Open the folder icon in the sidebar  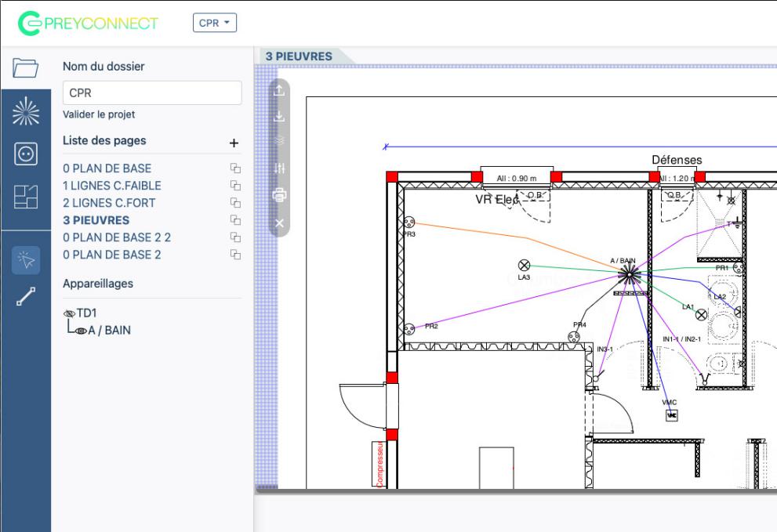pyautogui.click(x=26, y=68)
